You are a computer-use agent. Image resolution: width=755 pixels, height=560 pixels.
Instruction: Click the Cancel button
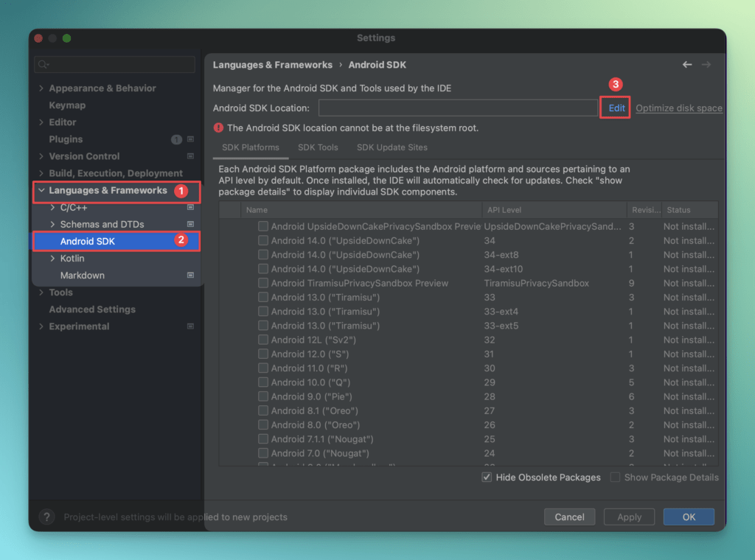click(570, 517)
